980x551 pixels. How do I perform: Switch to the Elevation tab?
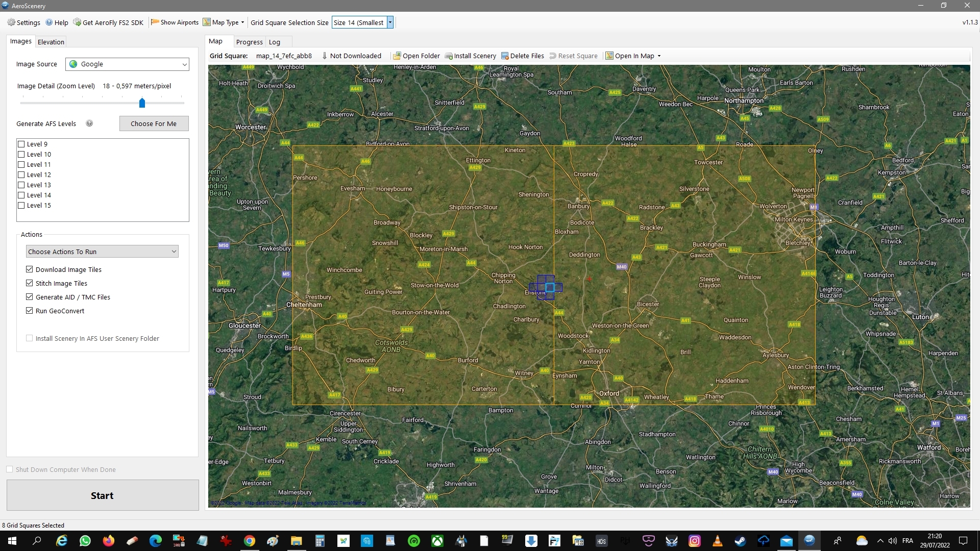click(51, 42)
